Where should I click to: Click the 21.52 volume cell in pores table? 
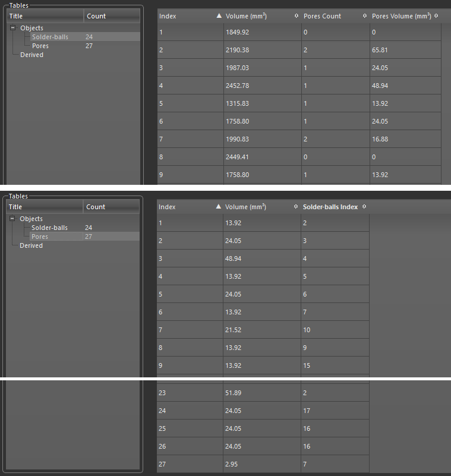point(262,330)
